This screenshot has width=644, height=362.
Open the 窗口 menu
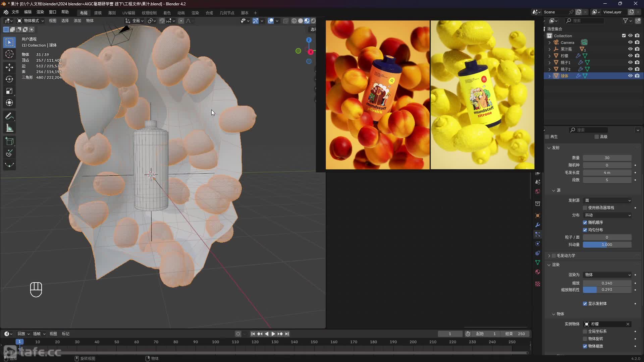point(53,12)
